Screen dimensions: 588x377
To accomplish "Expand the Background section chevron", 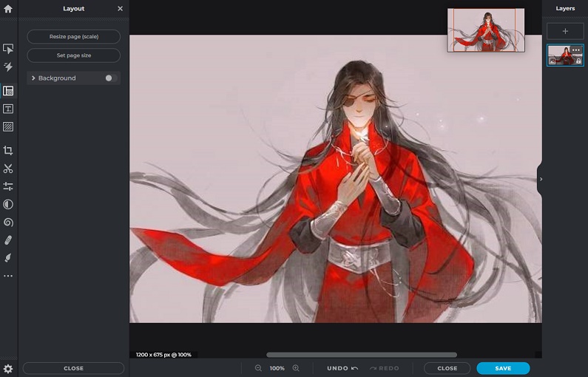I will tap(33, 78).
